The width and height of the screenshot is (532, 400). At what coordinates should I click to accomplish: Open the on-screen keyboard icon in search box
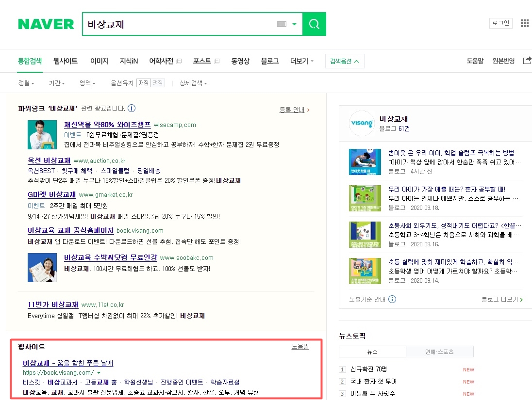coord(282,24)
